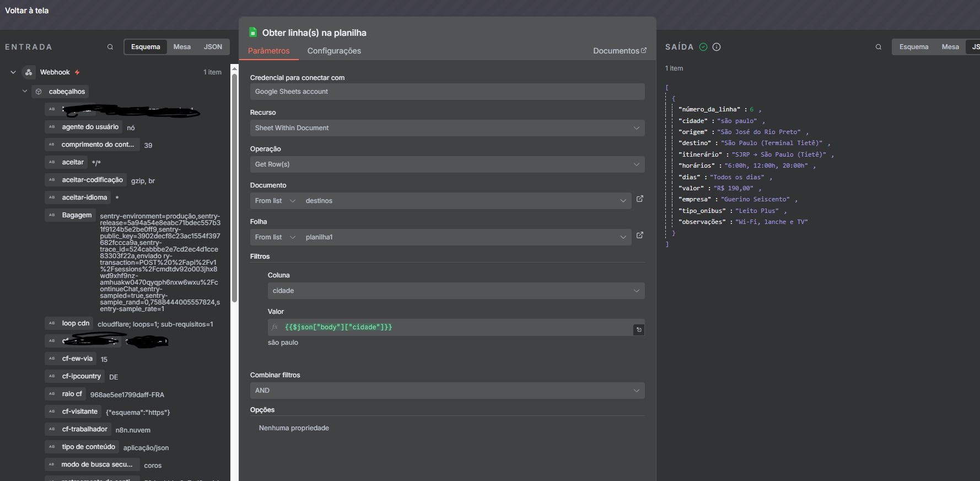Image resolution: width=980 pixels, height=481 pixels.
Task: Switch to the Parâmetros tab
Action: (x=269, y=51)
